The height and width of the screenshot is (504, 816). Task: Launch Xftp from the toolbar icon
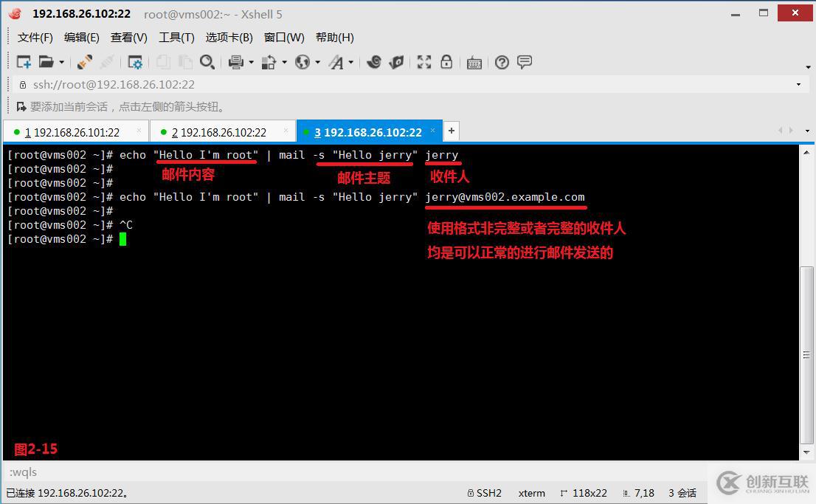pyautogui.click(x=373, y=62)
